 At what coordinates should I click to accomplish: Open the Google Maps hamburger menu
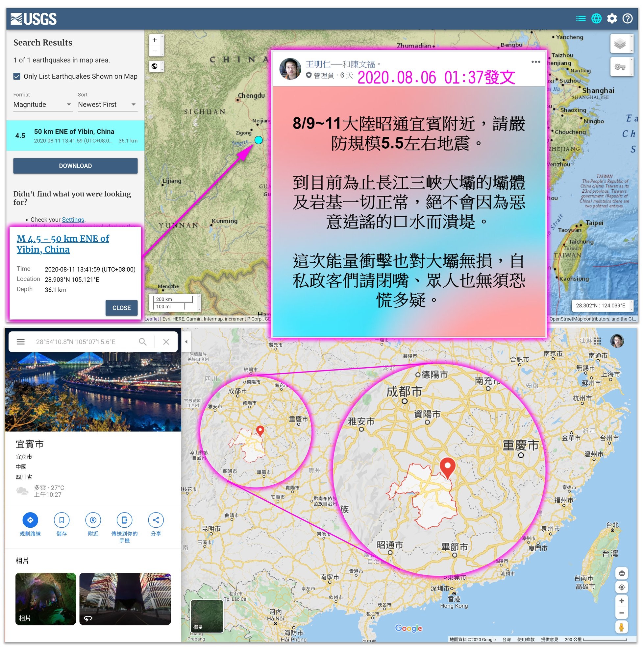click(21, 342)
